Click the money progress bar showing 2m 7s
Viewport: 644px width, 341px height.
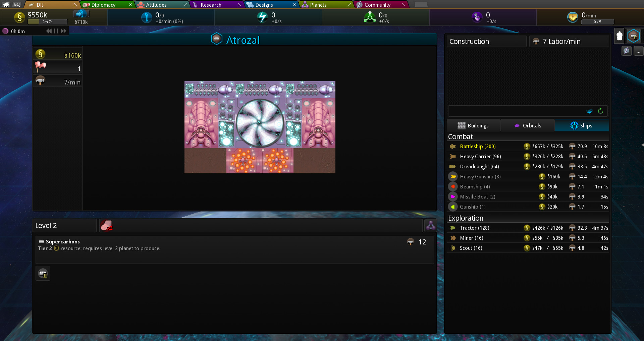47,21
